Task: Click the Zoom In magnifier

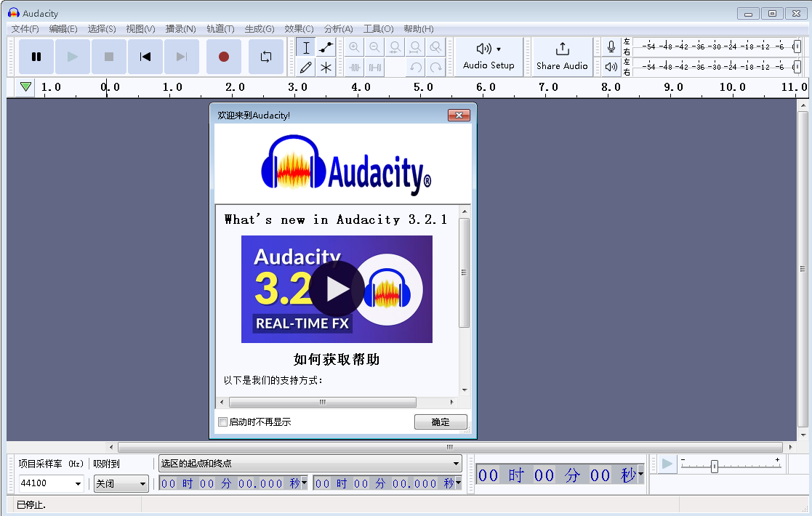Action: click(354, 48)
